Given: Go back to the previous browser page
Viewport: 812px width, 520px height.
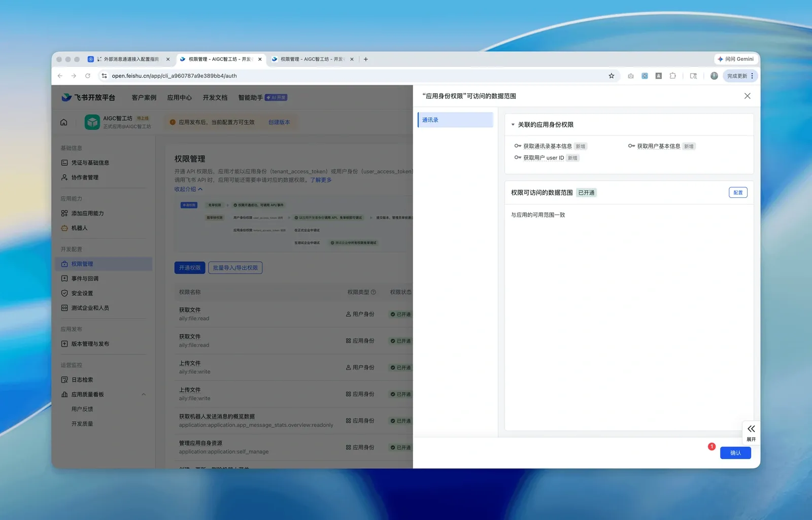Looking at the screenshot, I should 60,76.
